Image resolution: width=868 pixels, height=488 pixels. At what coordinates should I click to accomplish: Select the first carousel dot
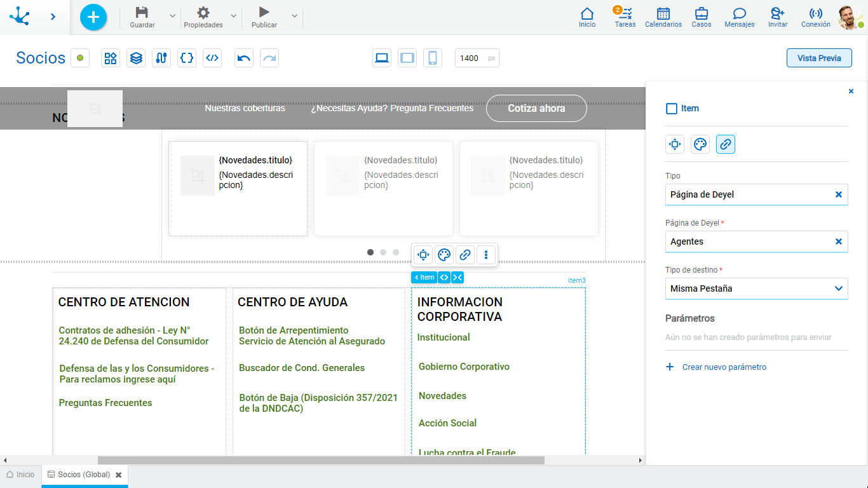click(x=370, y=252)
